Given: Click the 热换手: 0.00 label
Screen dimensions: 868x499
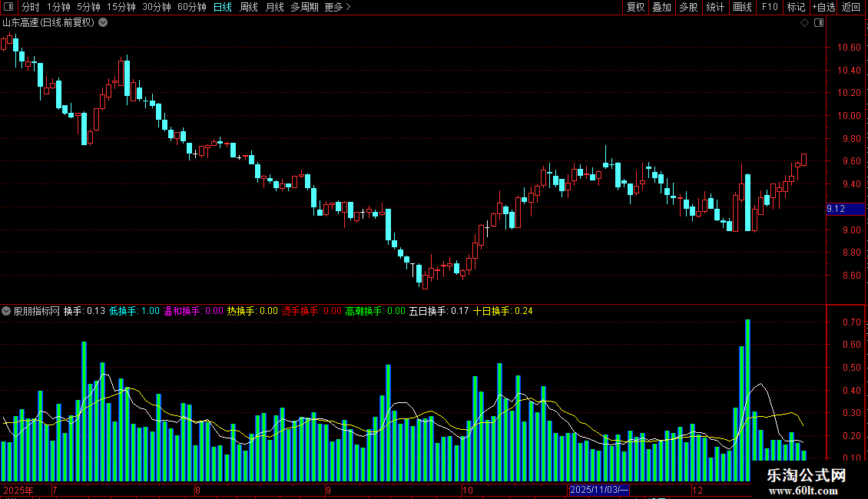Looking at the screenshot, I should [253, 311].
